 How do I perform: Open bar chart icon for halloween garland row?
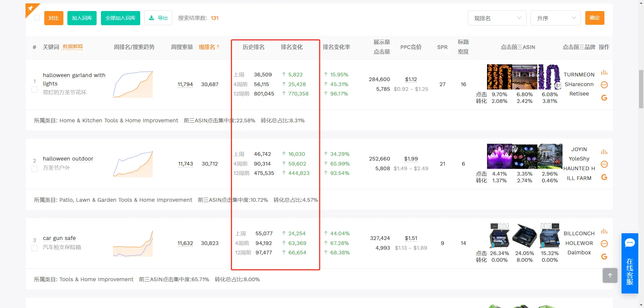[604, 72]
